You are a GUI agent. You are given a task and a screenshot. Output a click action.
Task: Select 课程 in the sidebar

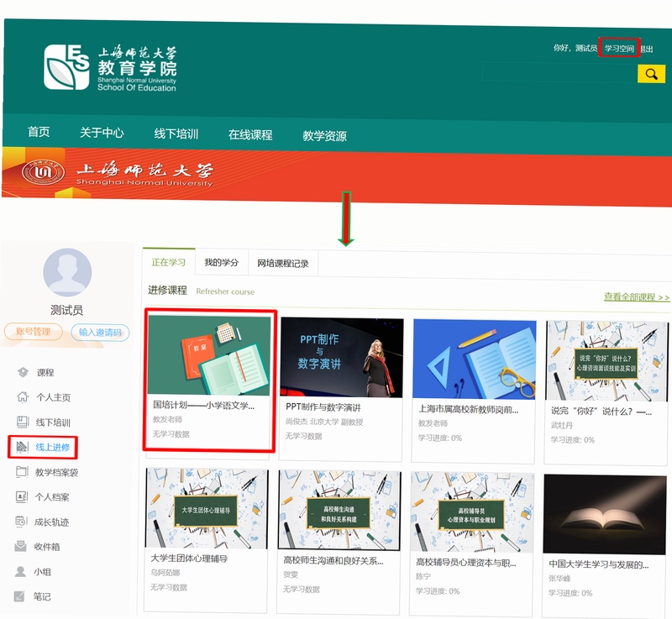tap(45, 373)
